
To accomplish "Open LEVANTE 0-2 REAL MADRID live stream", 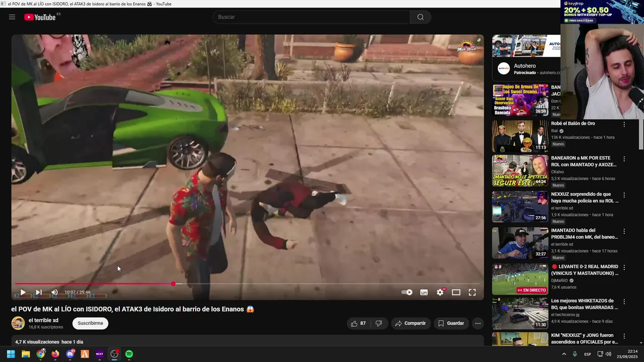I will coord(585,270).
